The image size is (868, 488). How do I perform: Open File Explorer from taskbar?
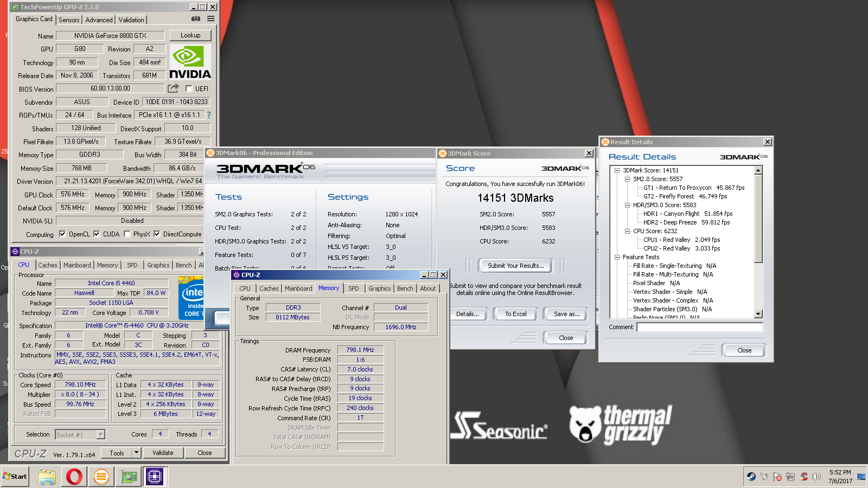[x=47, y=477]
